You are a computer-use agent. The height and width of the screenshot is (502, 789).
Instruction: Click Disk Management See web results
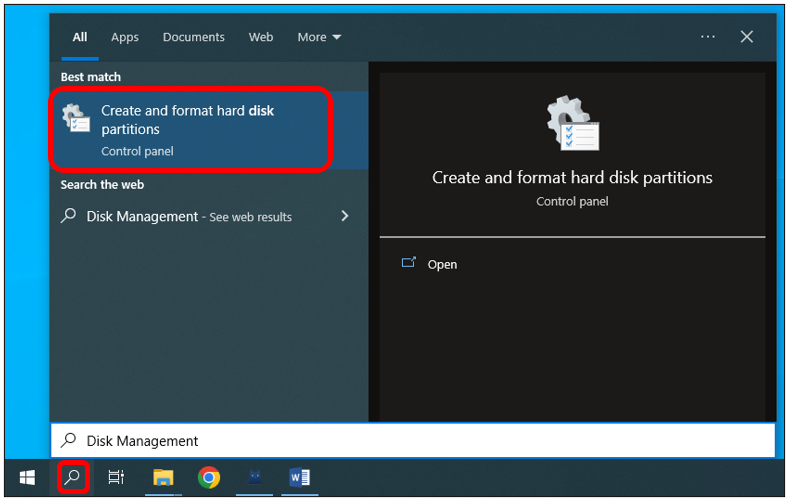[189, 217]
